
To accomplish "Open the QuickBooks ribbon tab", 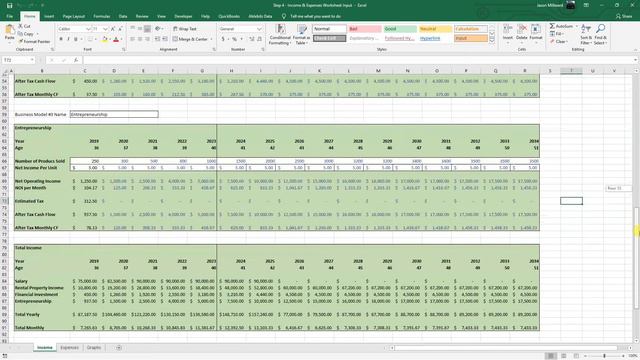I will click(229, 16).
